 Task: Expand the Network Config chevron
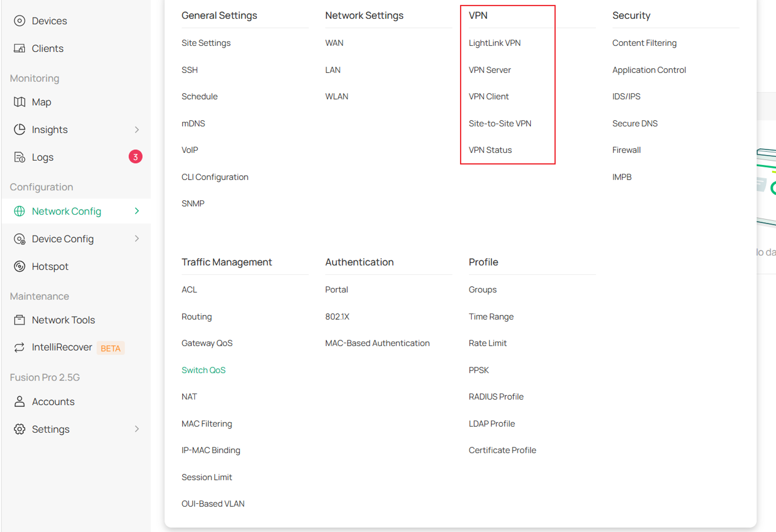(137, 211)
